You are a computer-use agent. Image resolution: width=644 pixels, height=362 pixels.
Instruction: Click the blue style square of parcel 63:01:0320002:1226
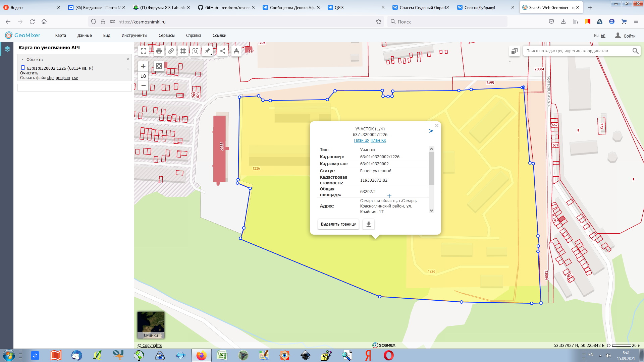coord(23,68)
